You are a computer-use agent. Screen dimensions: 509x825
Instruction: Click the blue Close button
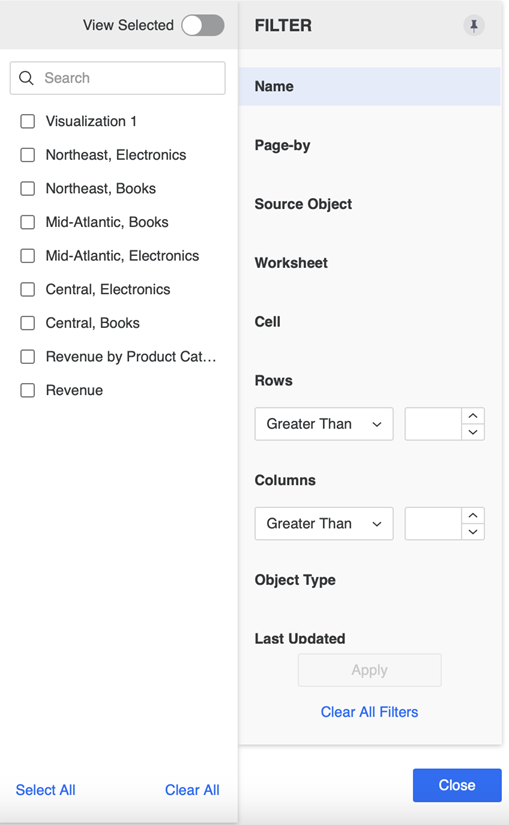[457, 785]
